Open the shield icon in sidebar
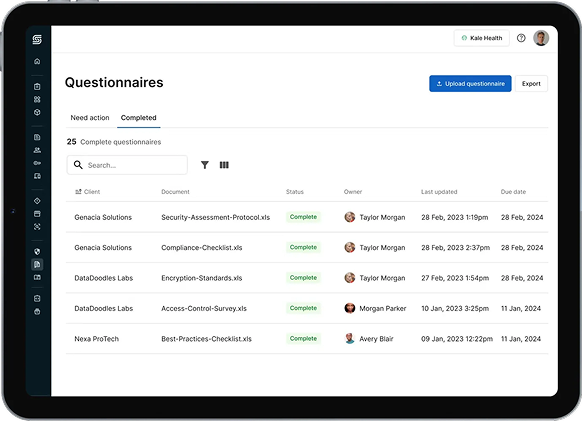The height and width of the screenshot is (421, 583). [x=37, y=252]
